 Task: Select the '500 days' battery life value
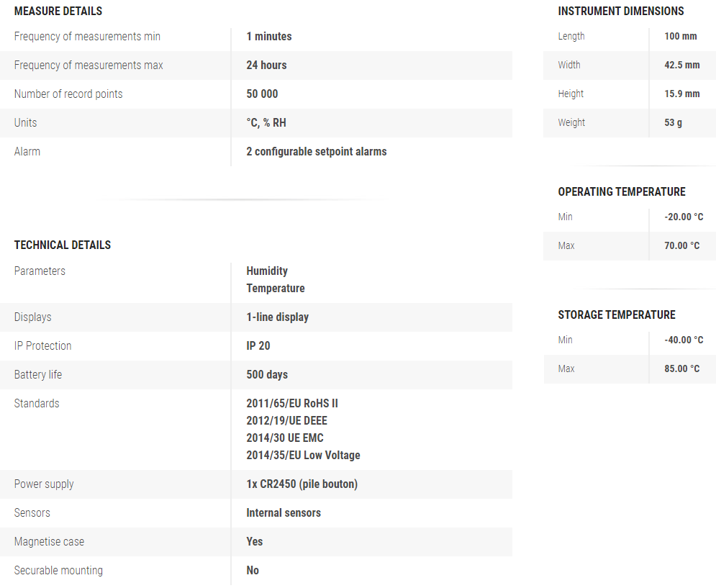(267, 375)
